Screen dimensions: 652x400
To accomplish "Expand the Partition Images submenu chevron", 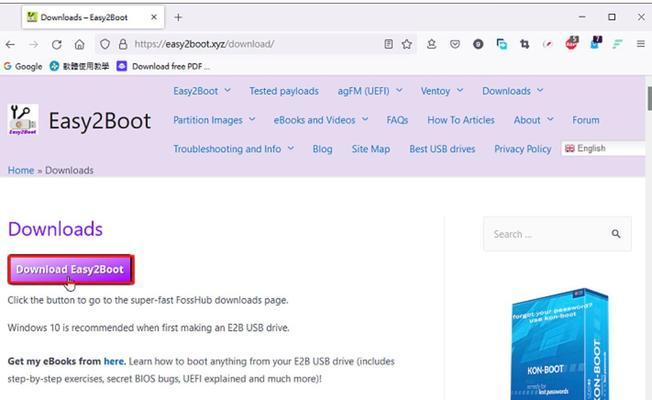I will pyautogui.click(x=252, y=120).
